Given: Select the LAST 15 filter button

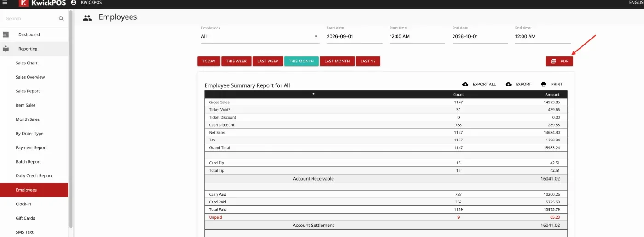Looking at the screenshot, I should (x=368, y=61).
